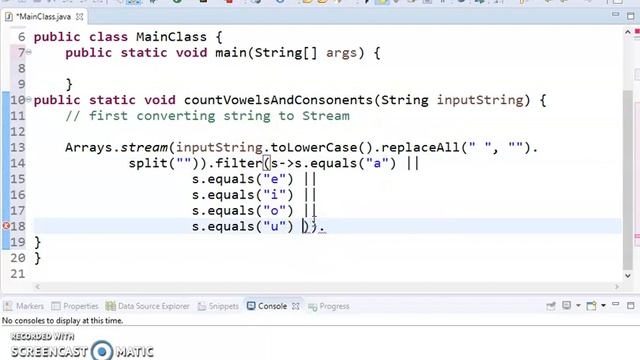Minimize the Console panel

pyautogui.click(x=616, y=304)
